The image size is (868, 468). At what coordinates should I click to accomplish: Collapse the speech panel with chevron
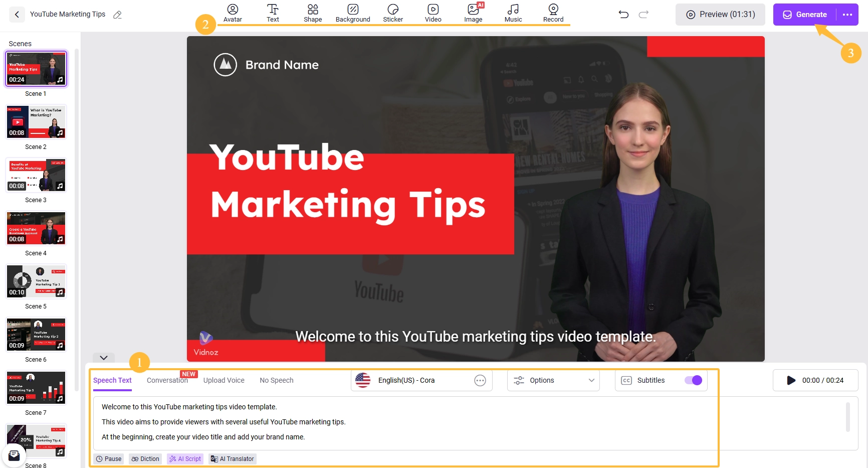click(104, 358)
